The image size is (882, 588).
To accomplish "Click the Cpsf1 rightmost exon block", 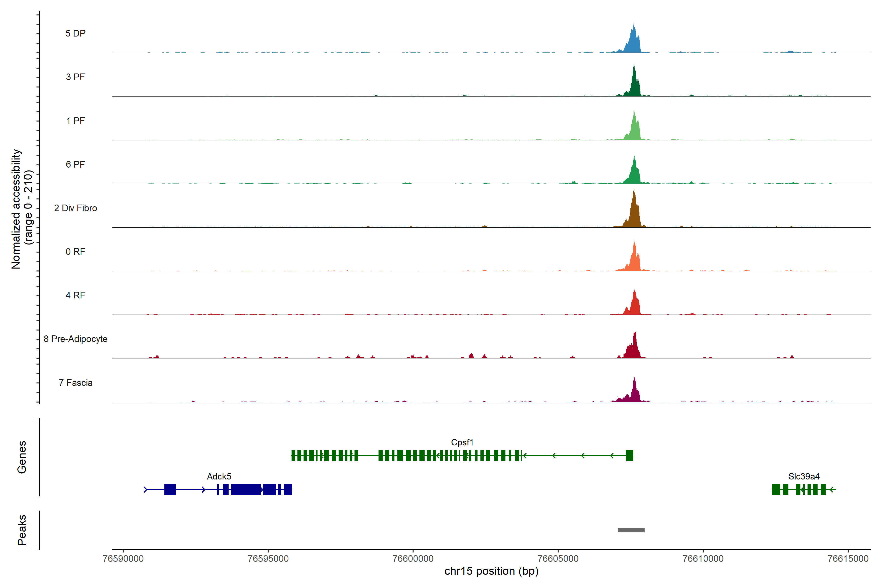I will tap(629, 455).
